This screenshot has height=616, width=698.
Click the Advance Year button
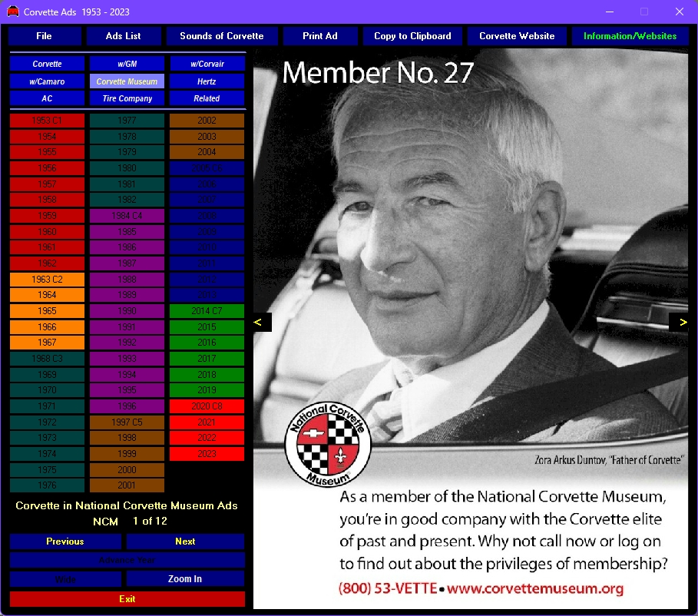coord(127,561)
